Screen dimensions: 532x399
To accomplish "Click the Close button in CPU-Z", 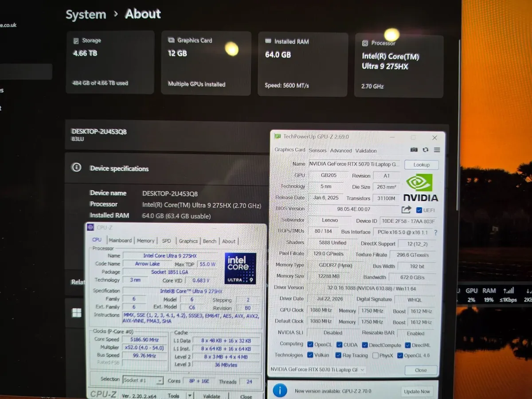I will point(246,396).
